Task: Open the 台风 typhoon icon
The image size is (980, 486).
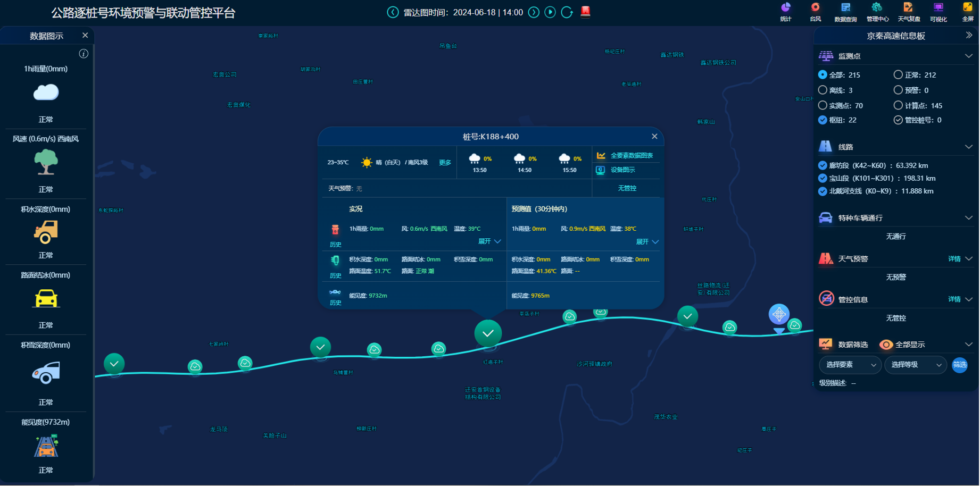Action: pyautogui.click(x=815, y=11)
